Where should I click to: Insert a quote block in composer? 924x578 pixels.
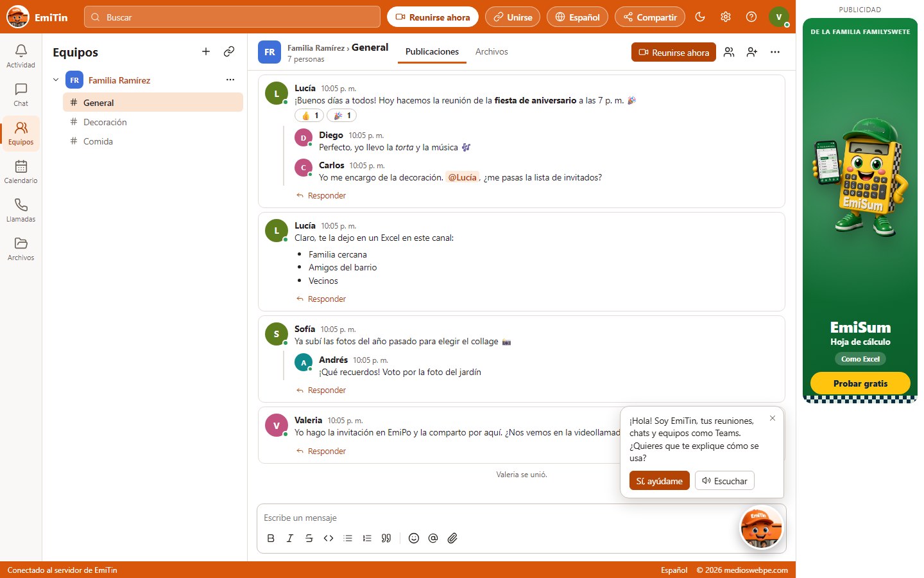386,538
